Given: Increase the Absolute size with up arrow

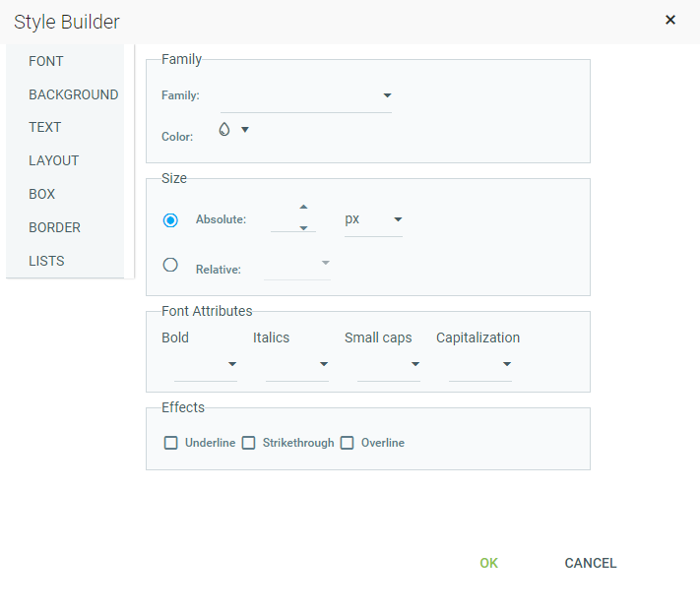Looking at the screenshot, I should (303, 207).
